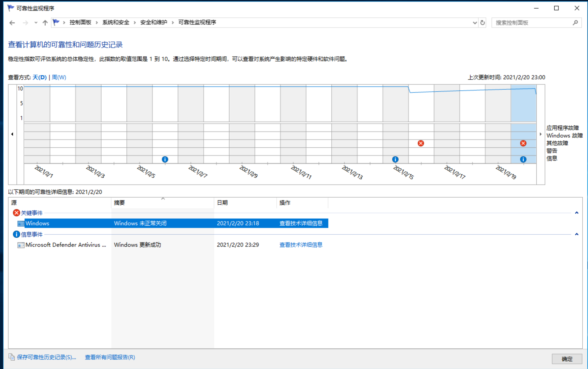Click blue info icon in highlighted 2021/2/20 column
The image size is (588, 369).
click(x=523, y=159)
